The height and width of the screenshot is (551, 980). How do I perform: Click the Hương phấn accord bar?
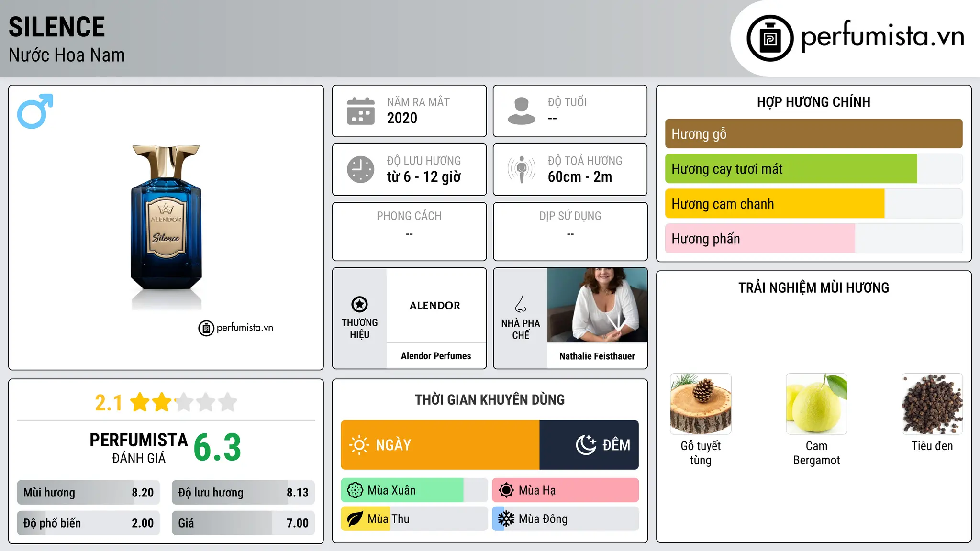813,239
